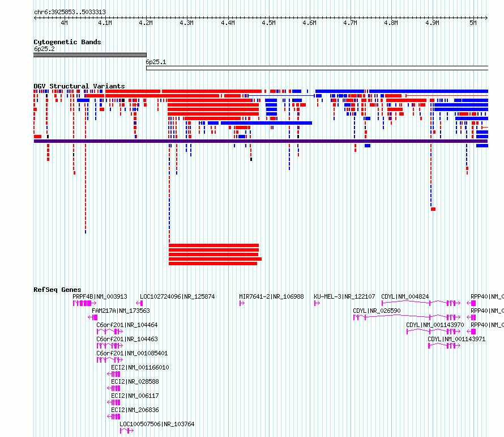Click the PRPF4B|NM_003913 gene label
This screenshot has height=437, width=504.
coord(100,296)
